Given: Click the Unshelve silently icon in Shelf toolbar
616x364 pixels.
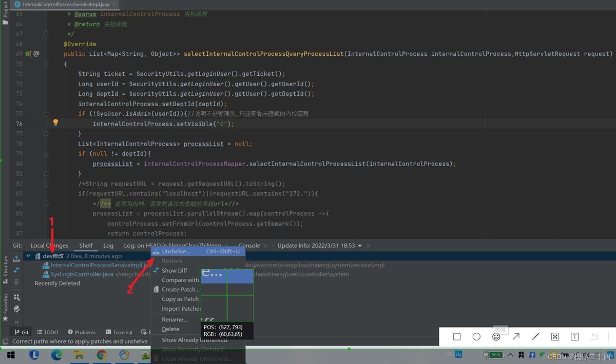Looking at the screenshot, I should coord(16,258).
